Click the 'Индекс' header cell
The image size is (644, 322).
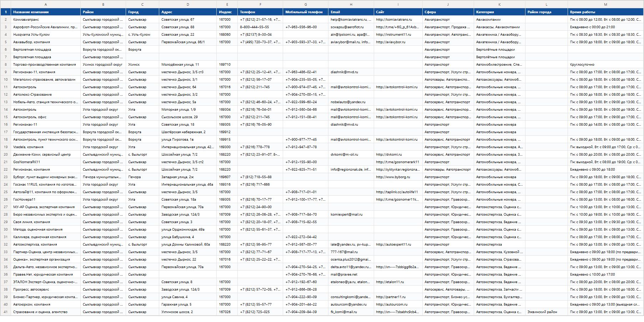point(227,12)
